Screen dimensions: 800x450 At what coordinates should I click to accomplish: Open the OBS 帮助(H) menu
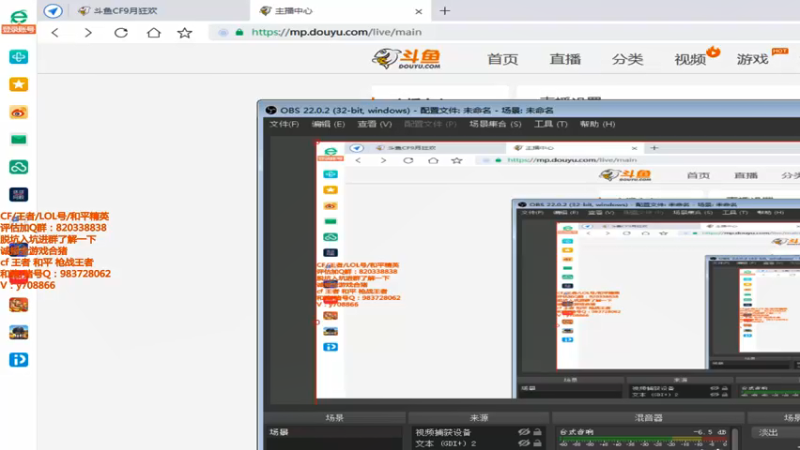597,124
